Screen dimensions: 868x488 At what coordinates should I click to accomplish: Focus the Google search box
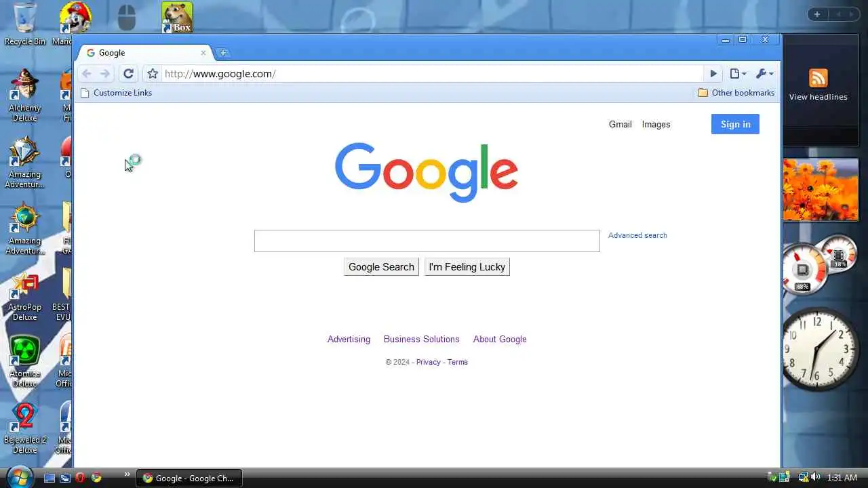[x=427, y=241]
